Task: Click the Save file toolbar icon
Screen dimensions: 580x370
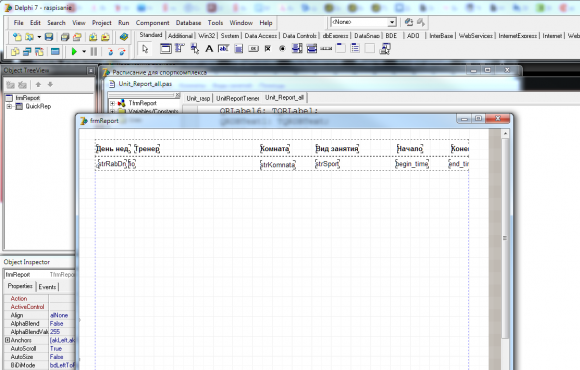Action: (x=49, y=37)
